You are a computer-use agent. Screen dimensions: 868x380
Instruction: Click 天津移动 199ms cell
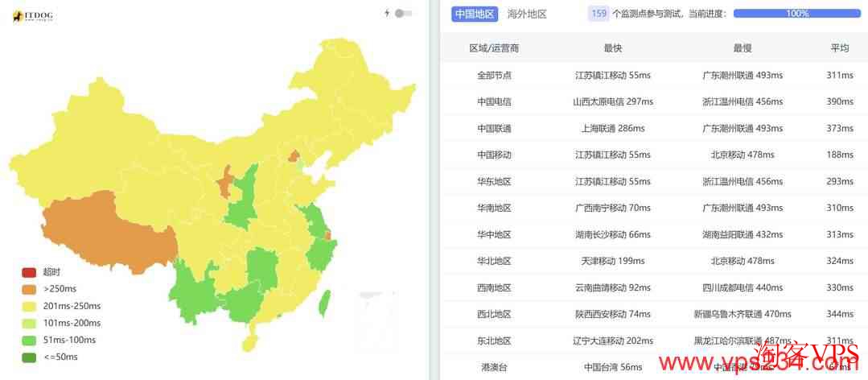tap(613, 261)
